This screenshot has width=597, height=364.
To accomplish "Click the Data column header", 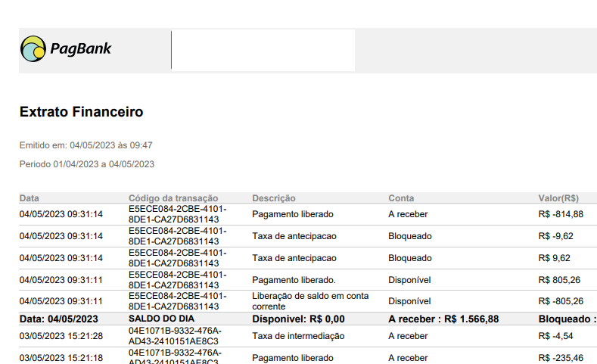I will click(x=29, y=198).
